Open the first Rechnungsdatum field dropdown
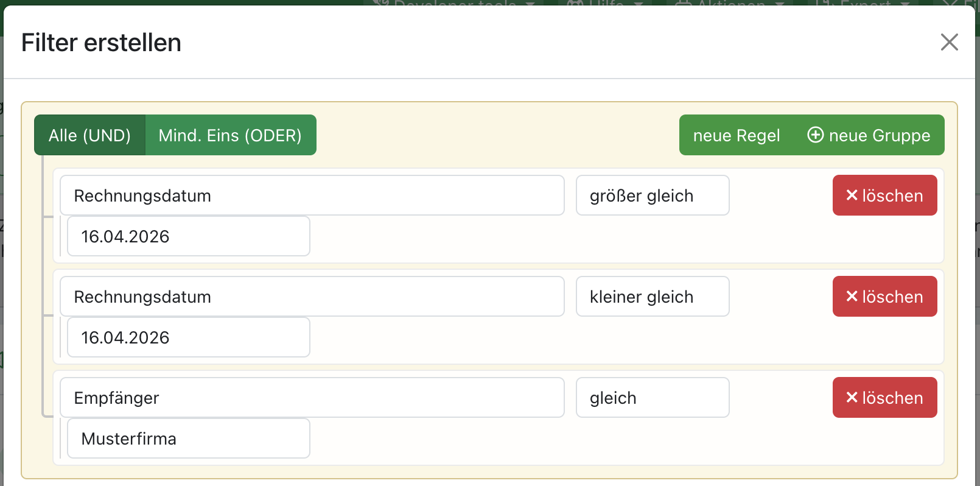 (312, 195)
